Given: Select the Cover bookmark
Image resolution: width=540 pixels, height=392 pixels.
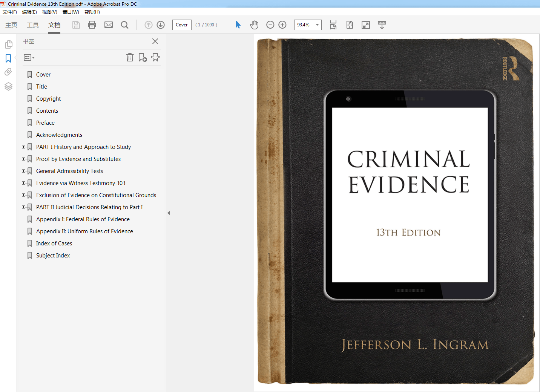Looking at the screenshot, I should coord(43,75).
